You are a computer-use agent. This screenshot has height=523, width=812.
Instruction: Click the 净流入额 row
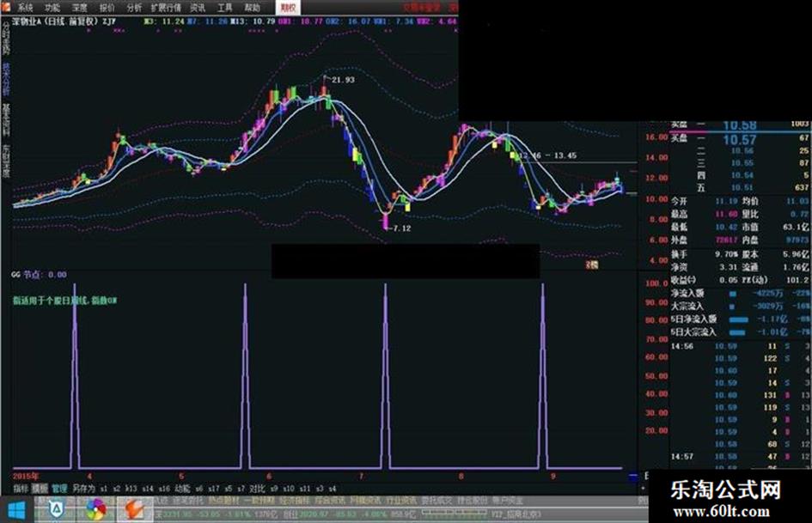coord(741,294)
